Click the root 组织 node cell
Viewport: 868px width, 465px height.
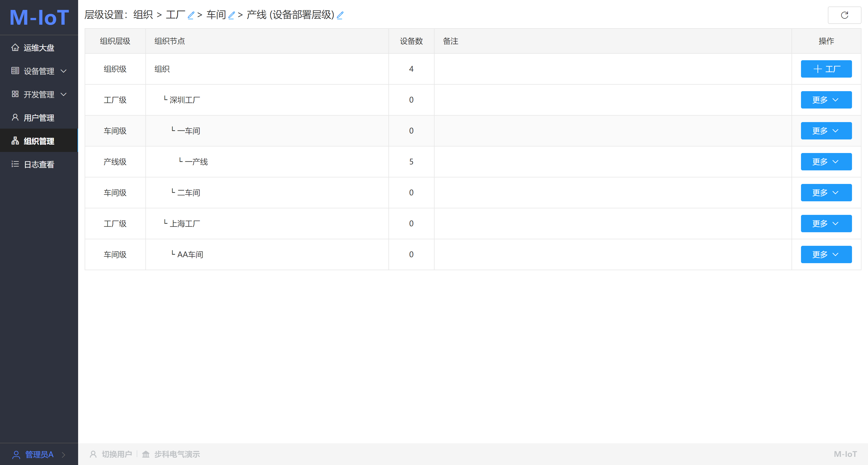pyautogui.click(x=267, y=69)
